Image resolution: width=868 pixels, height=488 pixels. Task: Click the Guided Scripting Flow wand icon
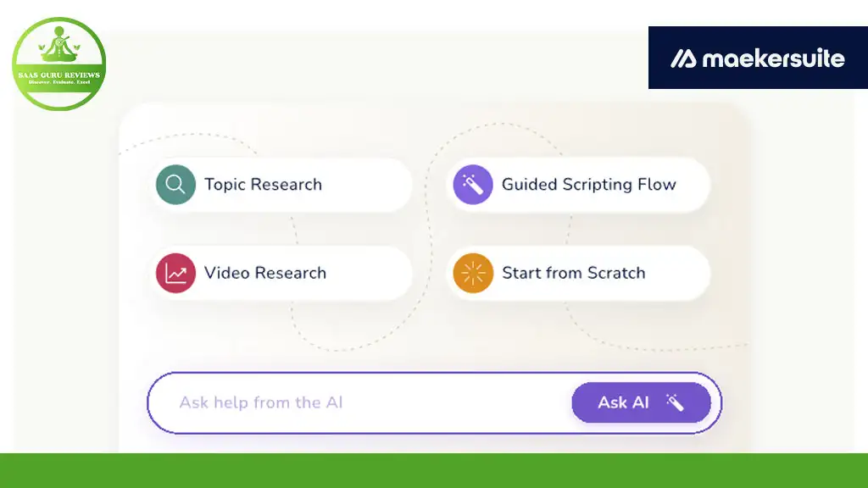(x=473, y=184)
